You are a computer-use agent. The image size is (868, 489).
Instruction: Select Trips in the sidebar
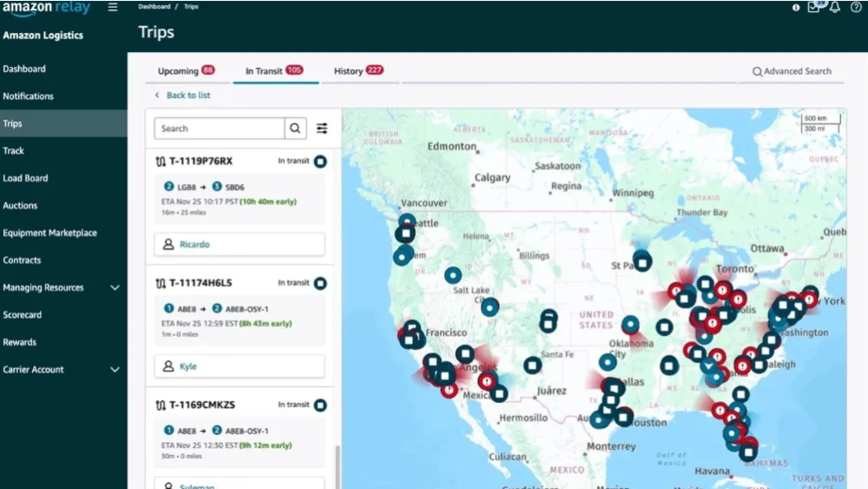(63, 123)
